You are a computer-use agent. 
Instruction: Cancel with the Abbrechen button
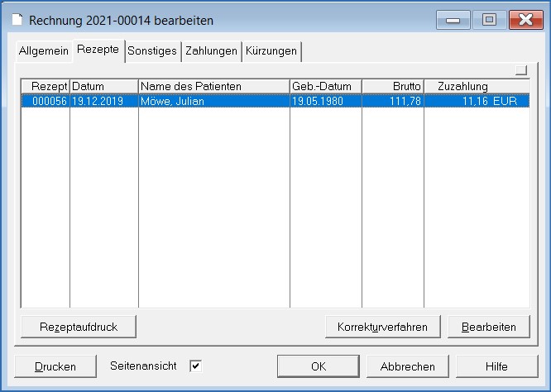point(408,366)
